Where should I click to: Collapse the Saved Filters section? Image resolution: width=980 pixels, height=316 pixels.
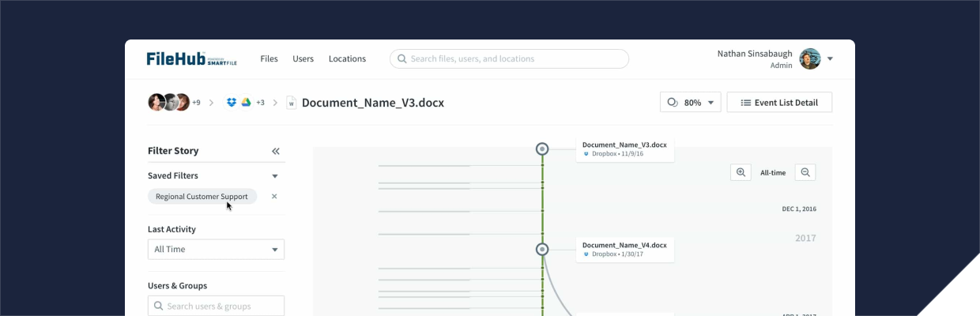pyautogui.click(x=275, y=176)
